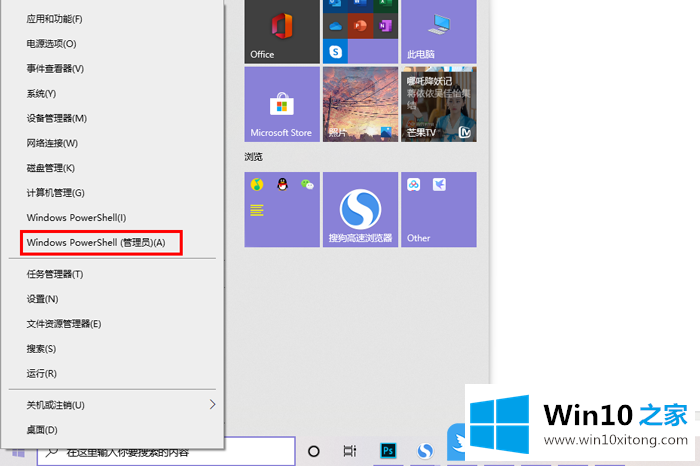The width and height of the screenshot is (700, 466).
Task: Open 电源选项(O)
Action: 112,44
